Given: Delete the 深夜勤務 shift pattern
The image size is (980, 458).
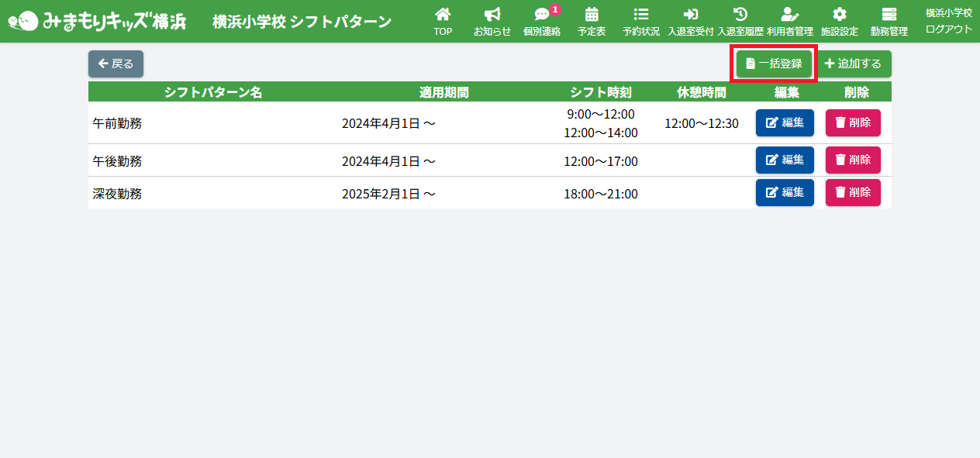Looking at the screenshot, I should 853,192.
